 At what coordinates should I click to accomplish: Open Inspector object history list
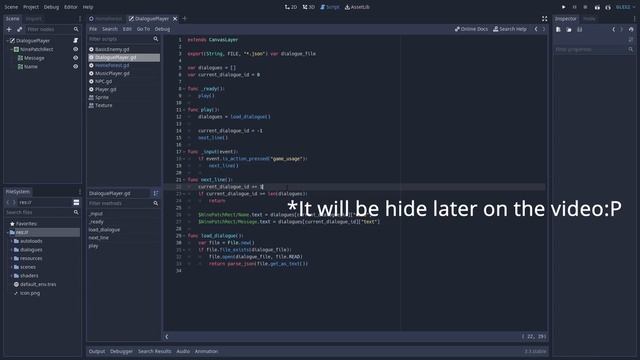pos(631,29)
